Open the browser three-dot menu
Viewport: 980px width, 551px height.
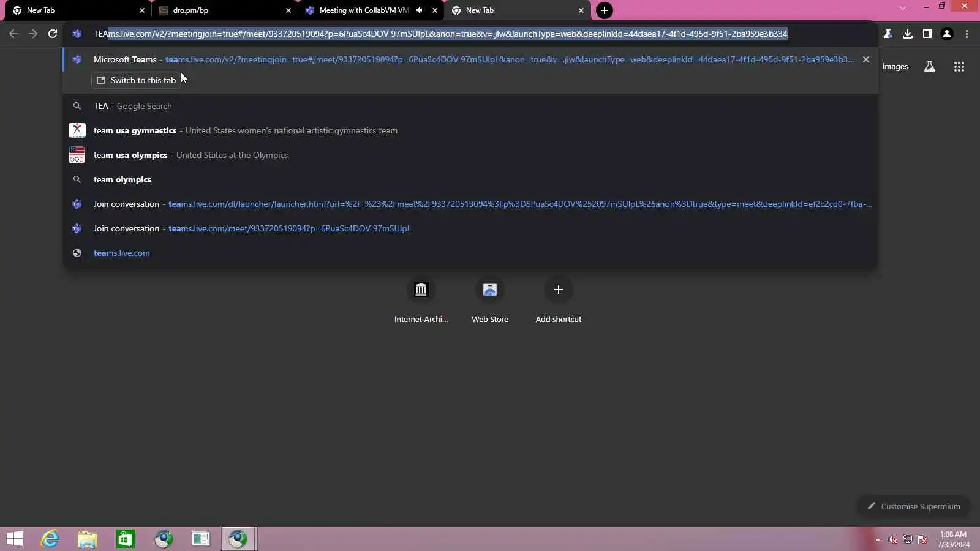tap(967, 34)
